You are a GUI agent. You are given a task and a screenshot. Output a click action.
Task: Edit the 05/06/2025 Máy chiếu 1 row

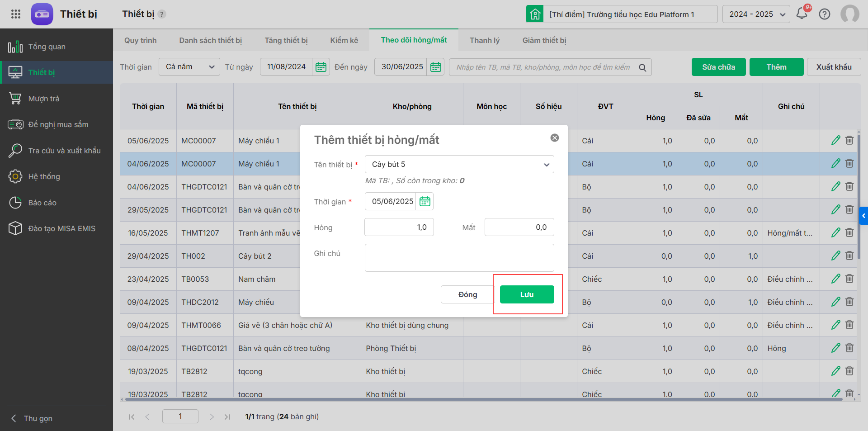click(835, 141)
